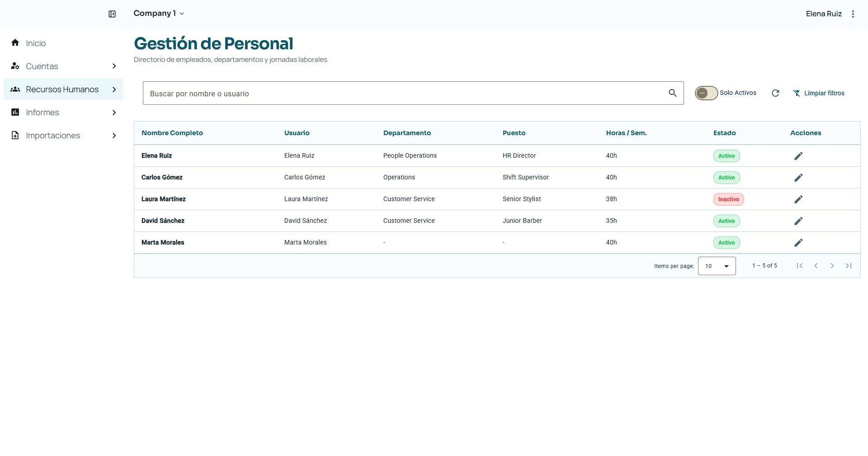Click the Estado column header
868x456 pixels.
[725, 133]
